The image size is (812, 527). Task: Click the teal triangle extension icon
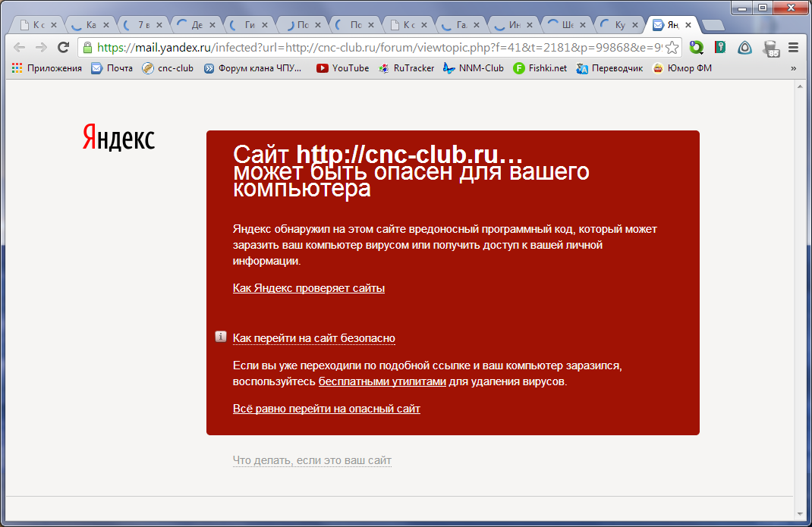pos(744,48)
